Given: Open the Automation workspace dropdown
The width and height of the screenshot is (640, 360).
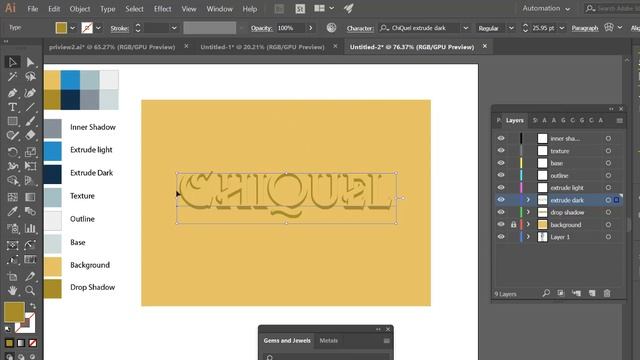Looking at the screenshot, I should [x=546, y=9].
